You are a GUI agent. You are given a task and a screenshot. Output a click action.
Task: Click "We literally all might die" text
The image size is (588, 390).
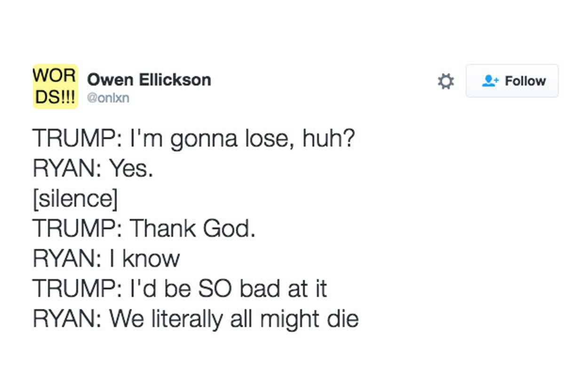point(234,319)
